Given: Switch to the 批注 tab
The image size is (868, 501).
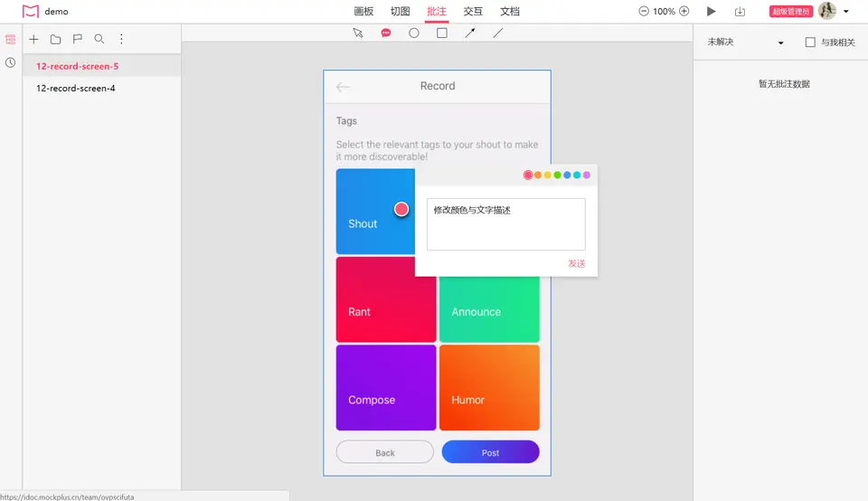Looking at the screenshot, I should click(437, 11).
